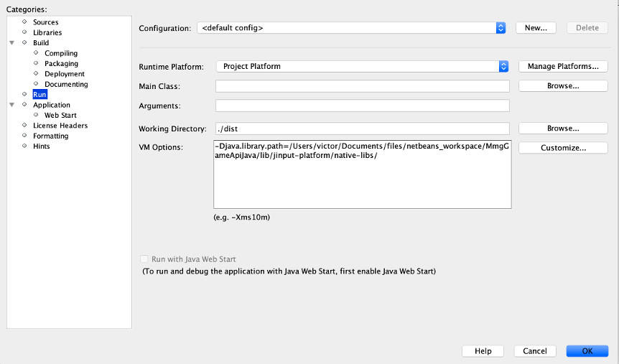The image size is (619, 364).
Task: Select Compiling under Build
Action: click(60, 53)
